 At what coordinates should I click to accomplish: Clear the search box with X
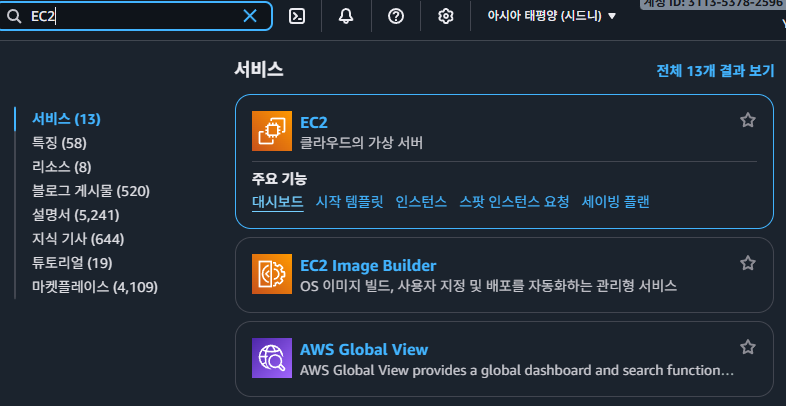pos(250,16)
